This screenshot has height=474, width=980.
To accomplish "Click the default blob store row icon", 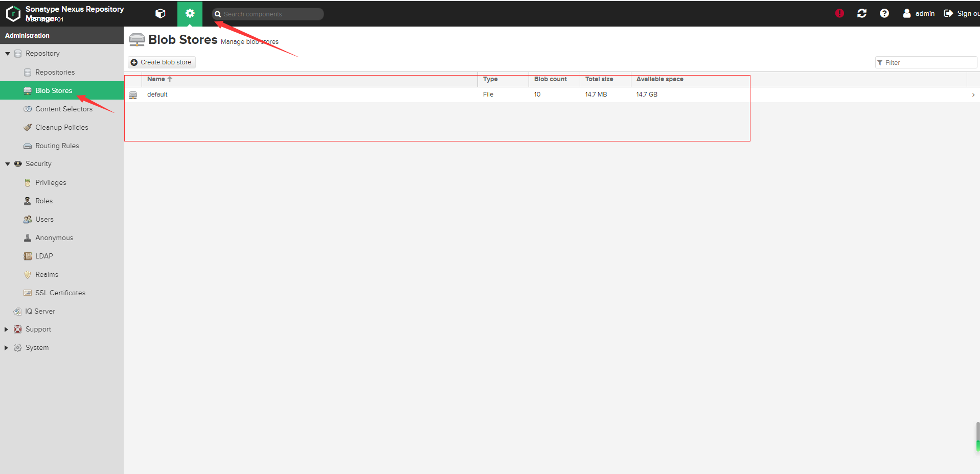I will [133, 95].
